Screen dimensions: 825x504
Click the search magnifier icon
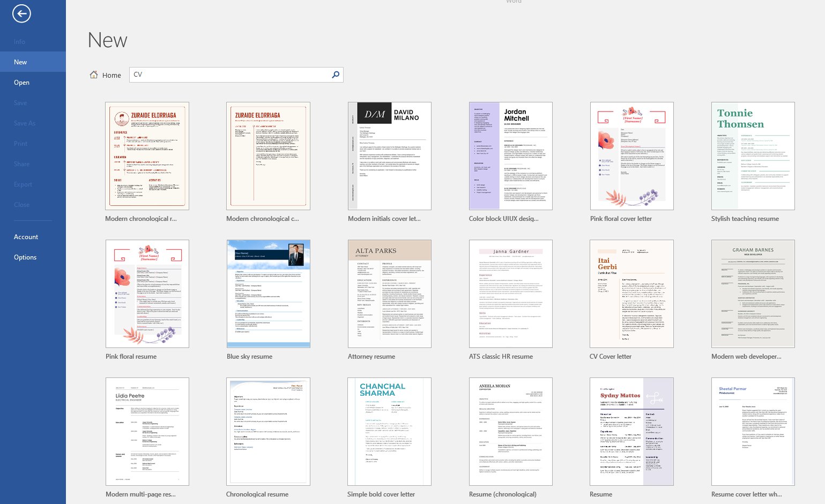pos(336,75)
